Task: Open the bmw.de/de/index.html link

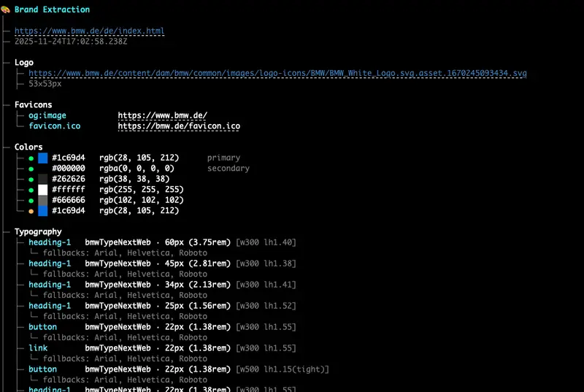Action: [89, 31]
